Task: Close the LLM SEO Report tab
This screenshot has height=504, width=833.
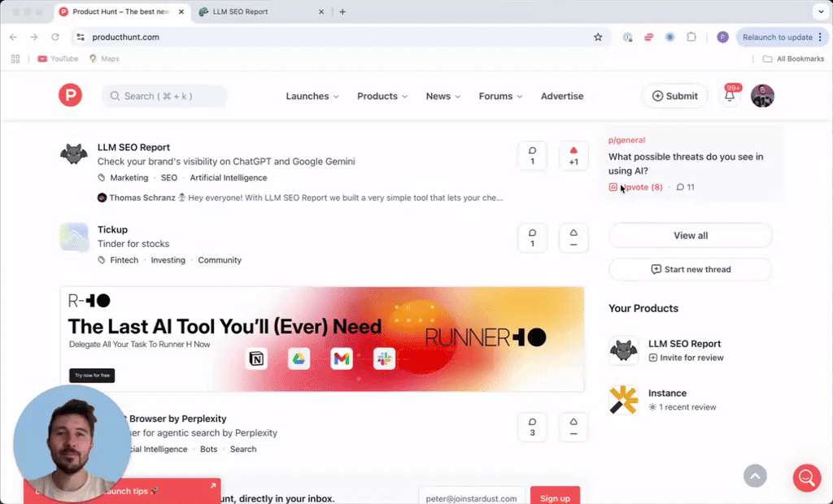Action: [321, 11]
